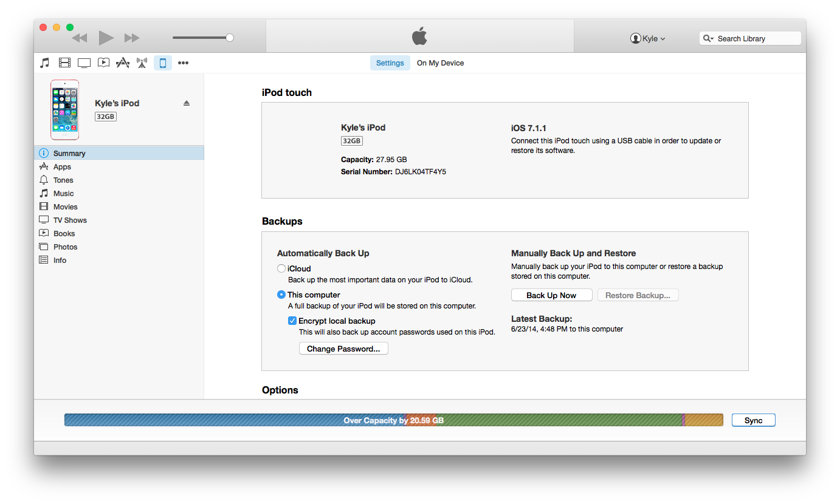Image resolution: width=840 pixels, height=504 pixels.
Task: Select Summary in the sidebar
Action: [x=119, y=153]
